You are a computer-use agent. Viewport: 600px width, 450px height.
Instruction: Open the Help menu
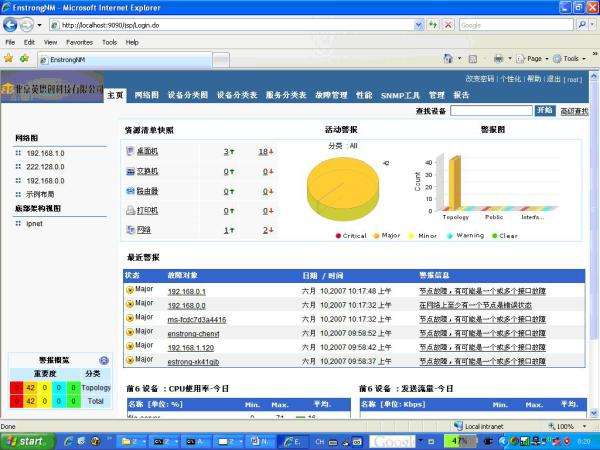(132, 42)
